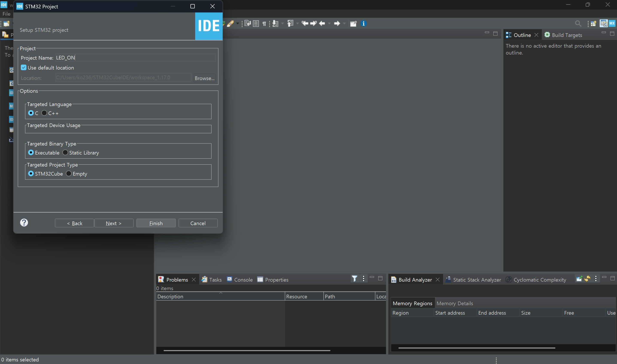Select C++ as the targeted language
The image size is (617, 364).
pyautogui.click(x=44, y=113)
